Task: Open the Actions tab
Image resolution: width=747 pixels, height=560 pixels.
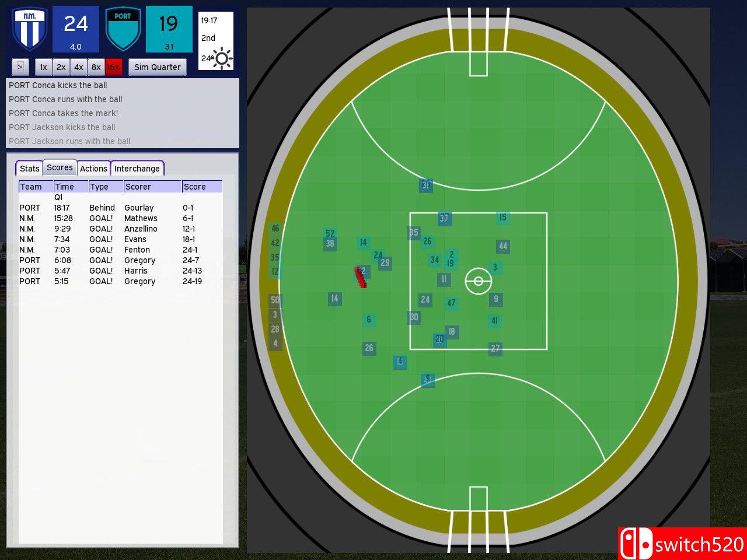Action: point(93,168)
